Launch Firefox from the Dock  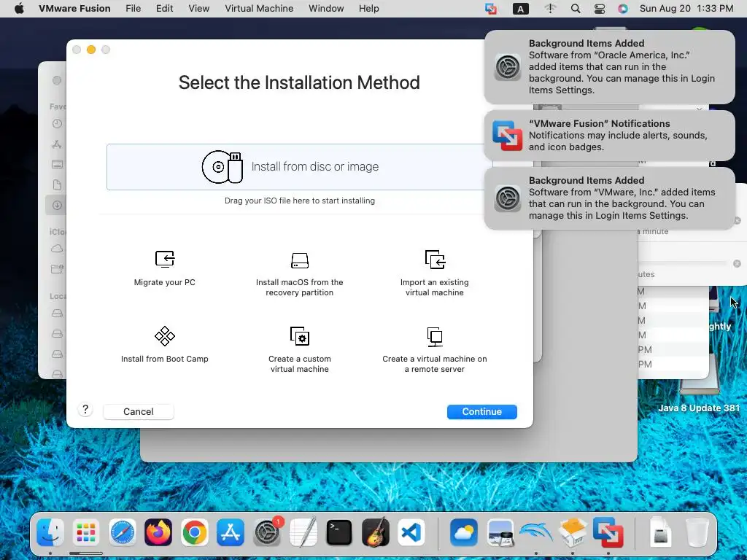coord(158,532)
